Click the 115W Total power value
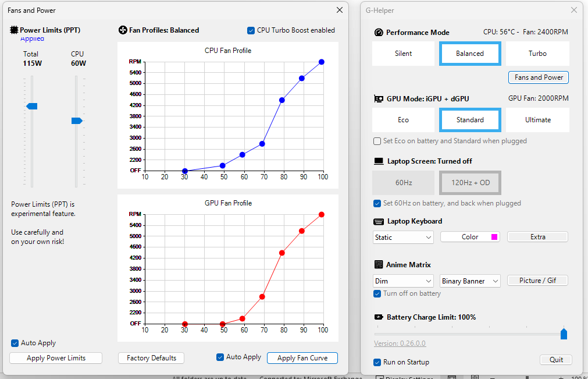 (32, 63)
